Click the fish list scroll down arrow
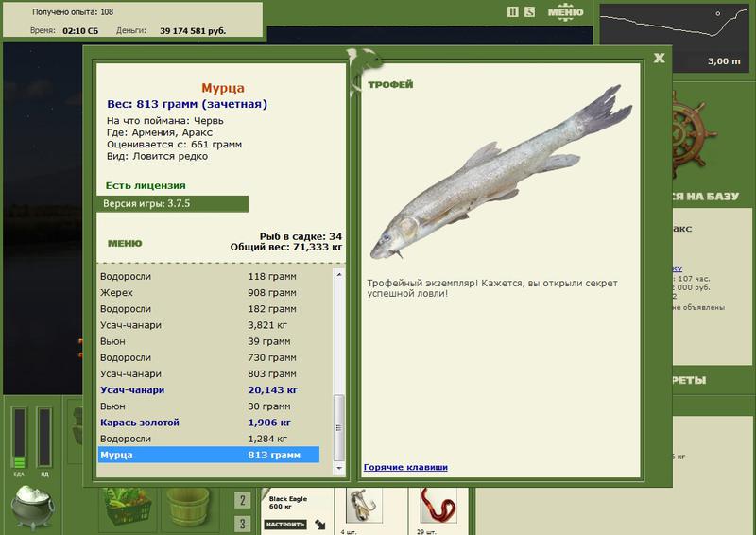 click(339, 468)
